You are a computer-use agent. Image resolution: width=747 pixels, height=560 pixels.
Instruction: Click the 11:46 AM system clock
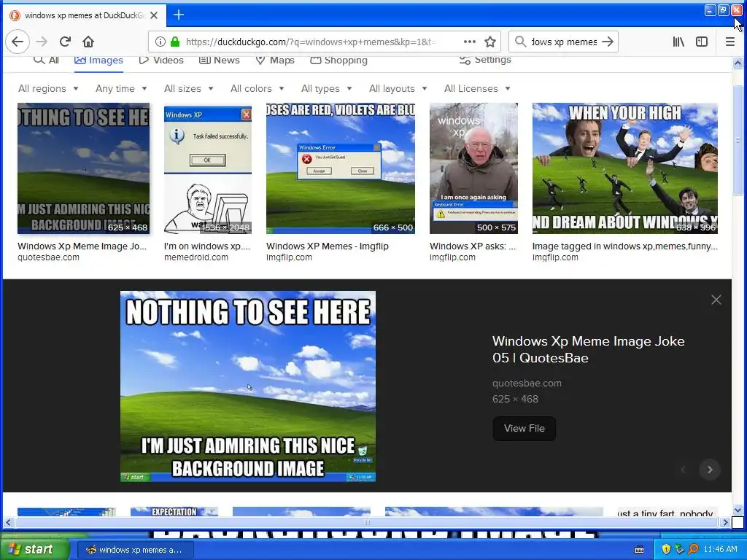[x=720, y=549]
